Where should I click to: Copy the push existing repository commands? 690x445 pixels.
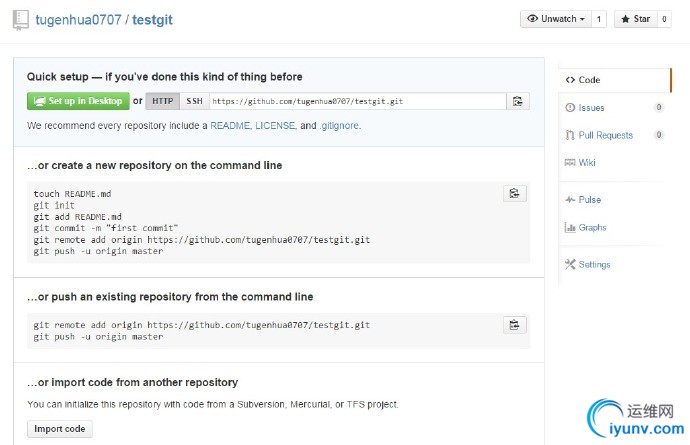pyautogui.click(x=513, y=324)
